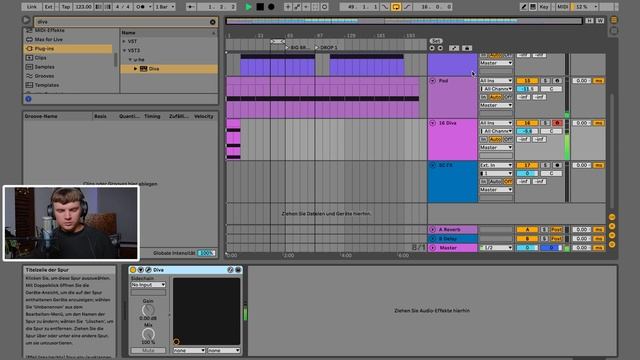Toggle the Key map mode button

544,7
